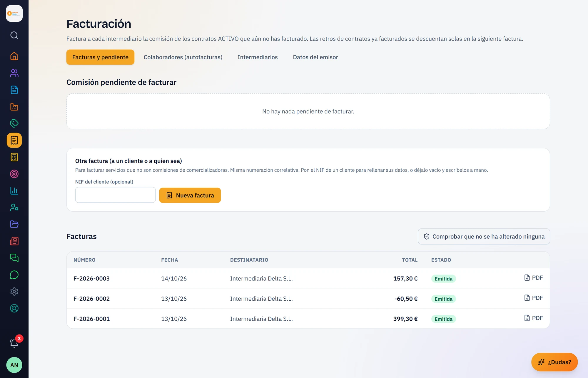Viewport: 588px width, 378px height.
Task: Open the orange factory sidebar icon
Action: (14, 107)
